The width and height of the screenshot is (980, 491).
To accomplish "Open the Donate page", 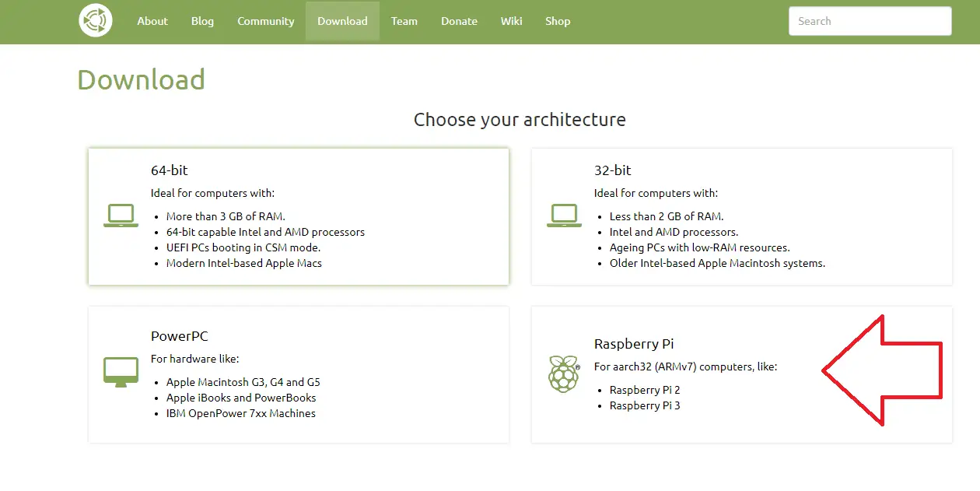I will coord(459,21).
